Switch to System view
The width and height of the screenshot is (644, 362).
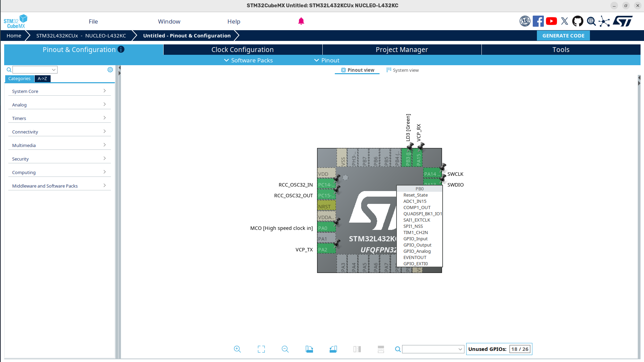(x=402, y=70)
